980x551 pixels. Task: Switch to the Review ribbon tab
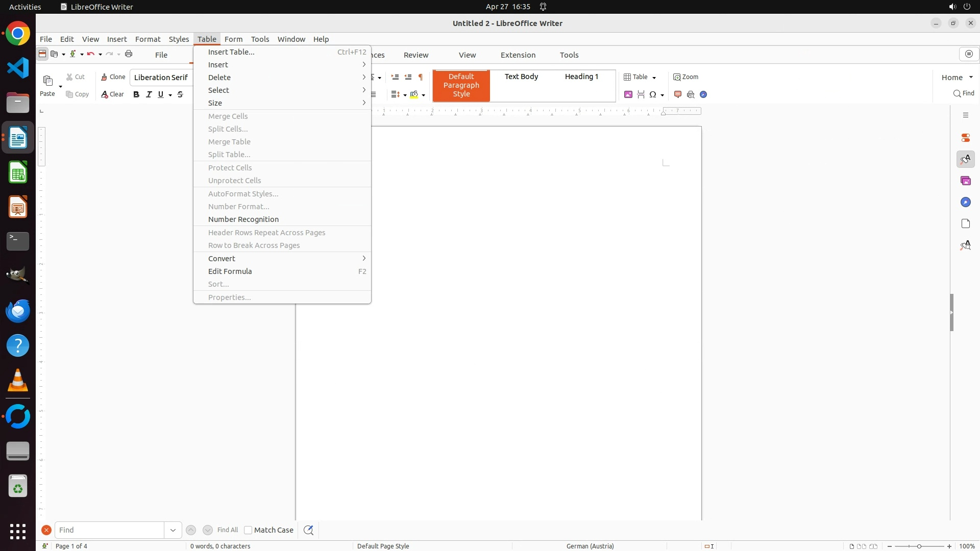(x=416, y=55)
